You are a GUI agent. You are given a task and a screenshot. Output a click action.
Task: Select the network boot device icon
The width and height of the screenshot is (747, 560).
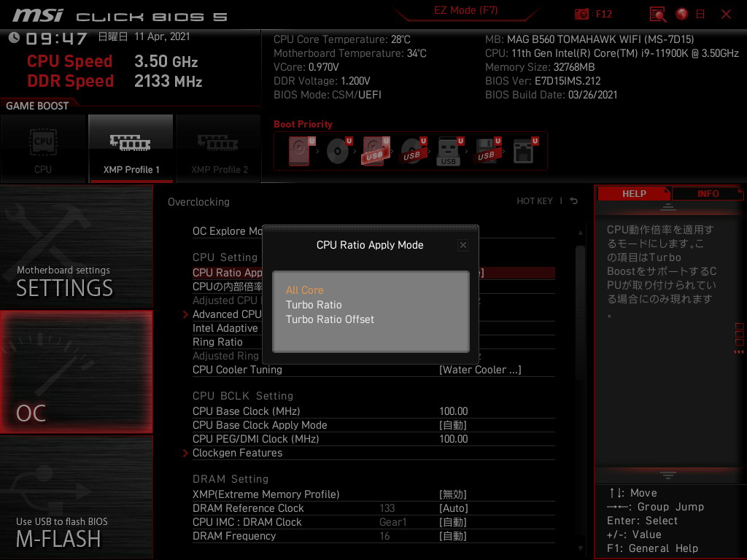pos(525,151)
